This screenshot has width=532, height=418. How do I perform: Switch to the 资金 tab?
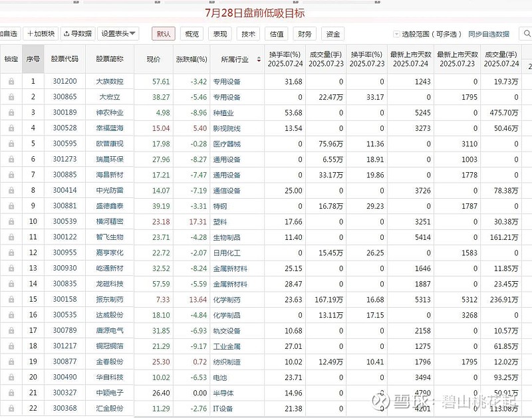point(333,34)
